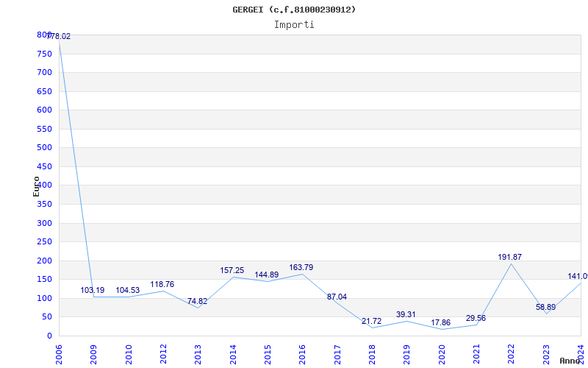Select the data label 191.87
The height and width of the screenshot is (368, 588).
tap(510, 257)
